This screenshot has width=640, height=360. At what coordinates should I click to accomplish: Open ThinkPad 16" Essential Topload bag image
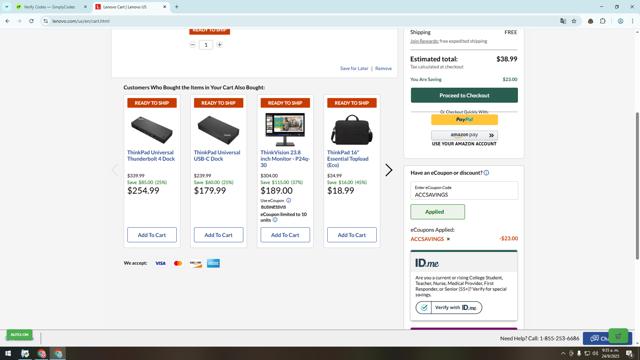[x=351, y=130]
